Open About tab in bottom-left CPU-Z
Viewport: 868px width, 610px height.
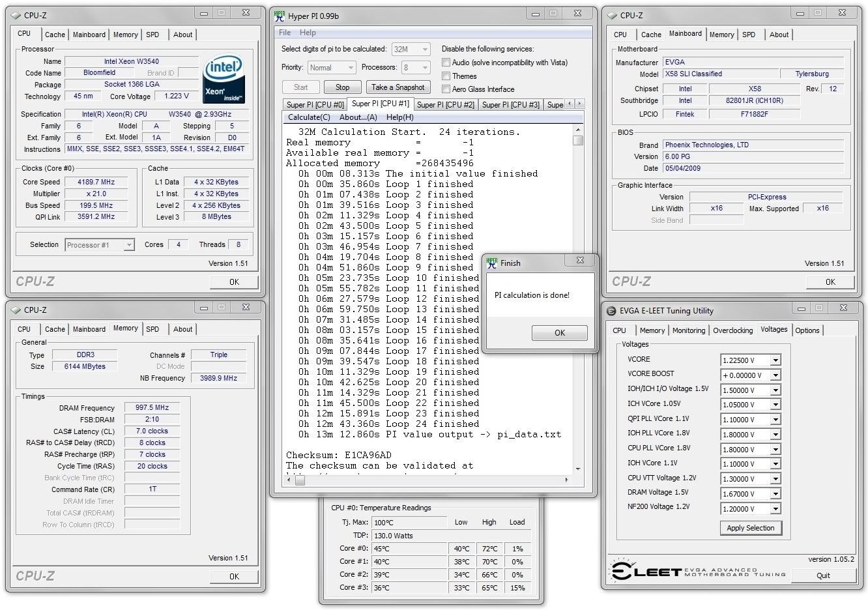182,330
